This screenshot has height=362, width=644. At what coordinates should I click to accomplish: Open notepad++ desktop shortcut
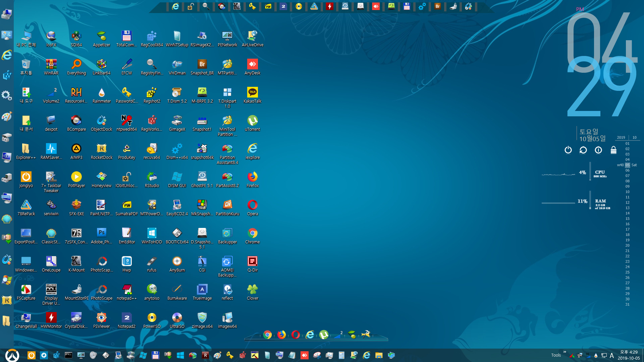coord(126,292)
